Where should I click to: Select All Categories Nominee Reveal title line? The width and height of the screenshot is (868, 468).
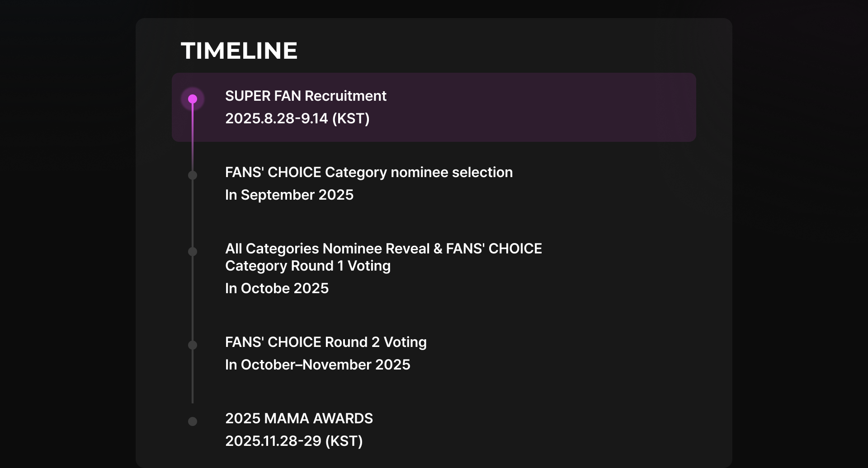pyautogui.click(x=383, y=248)
